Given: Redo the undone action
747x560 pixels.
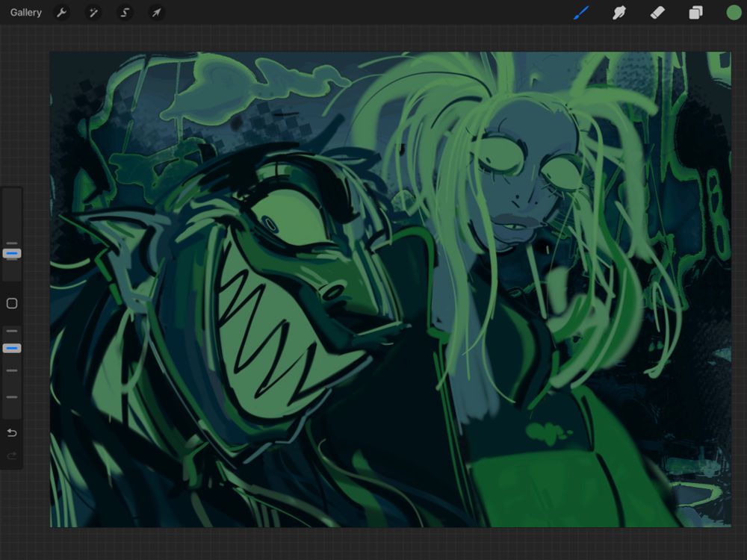Looking at the screenshot, I should pyautogui.click(x=12, y=455).
